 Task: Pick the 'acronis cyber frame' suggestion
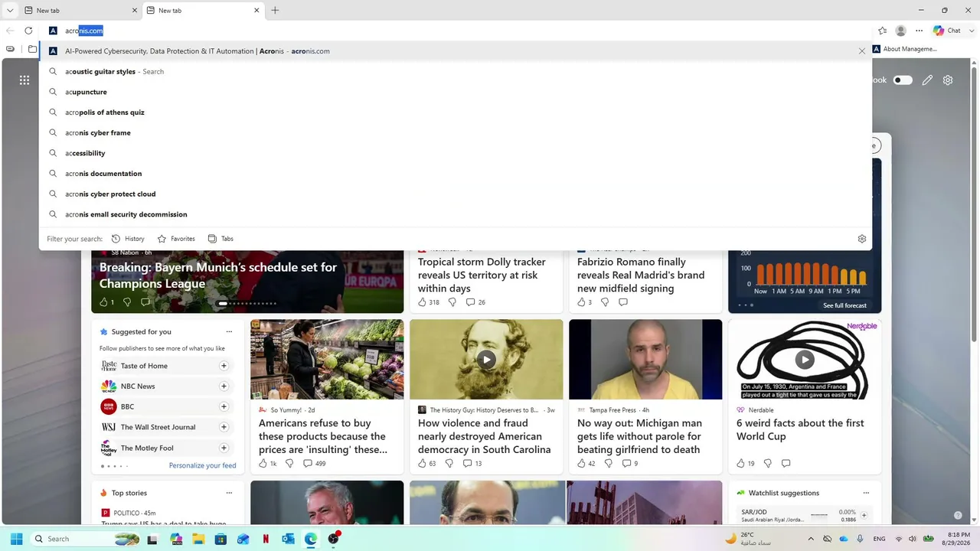pos(455,133)
